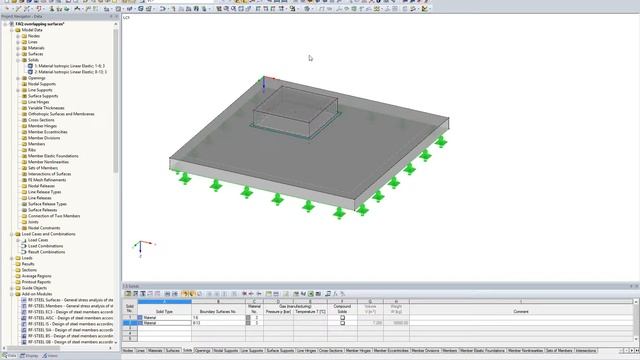Expand the Line Supports folder node
This screenshot has width=640, height=360.
tap(18, 90)
